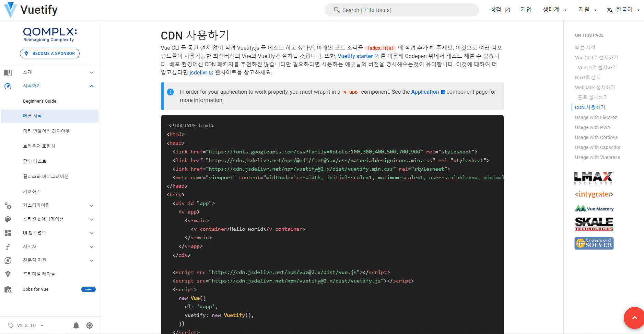Select 빠른 시작 in sidebar
Image resolution: width=644 pixels, height=334 pixels.
(x=50, y=116)
